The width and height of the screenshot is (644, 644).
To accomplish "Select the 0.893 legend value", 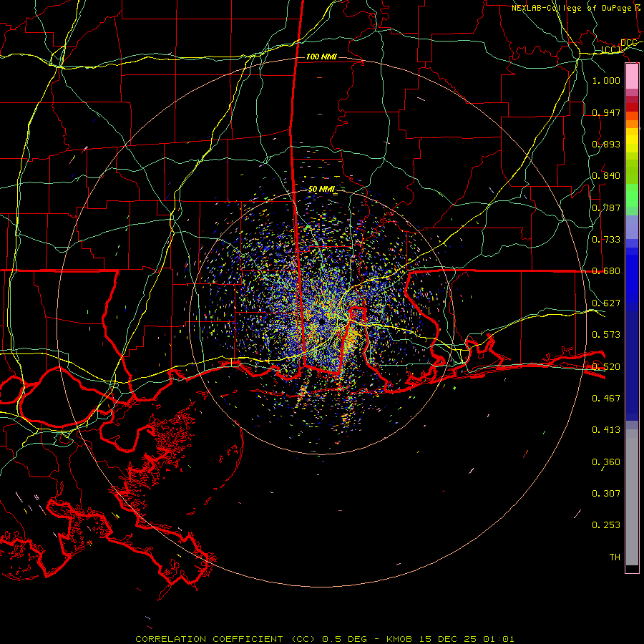I will 606,144.
